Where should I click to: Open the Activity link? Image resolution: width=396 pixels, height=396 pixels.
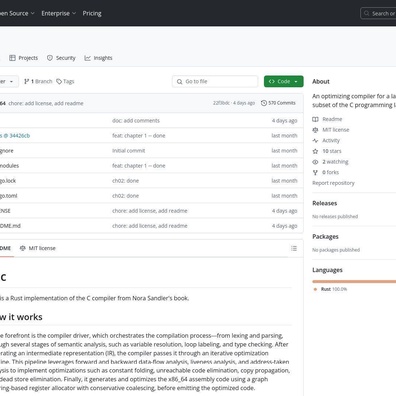(x=331, y=140)
